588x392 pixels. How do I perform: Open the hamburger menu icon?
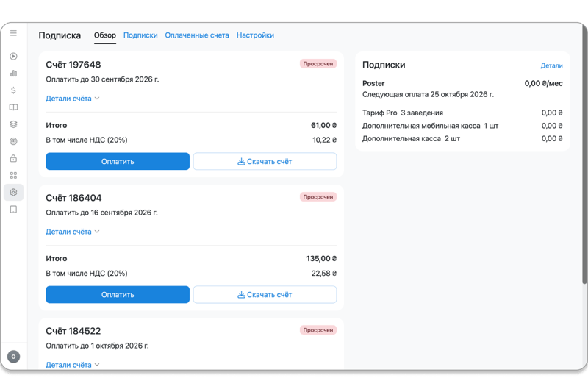coord(13,33)
